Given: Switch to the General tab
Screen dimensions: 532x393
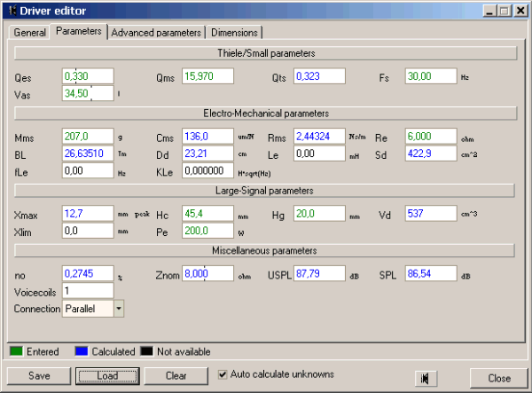Looking at the screenshot, I should coord(29,32).
